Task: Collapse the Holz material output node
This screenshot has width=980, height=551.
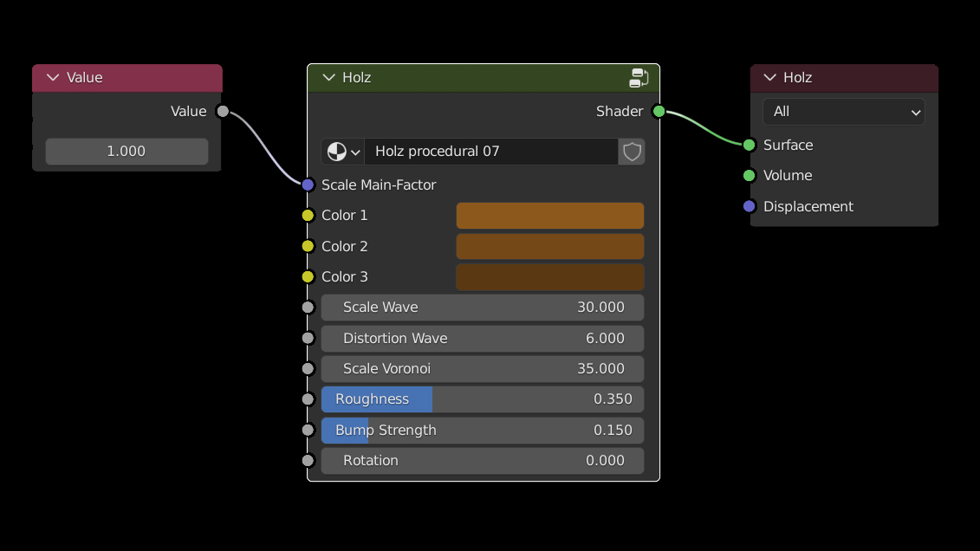Action: [769, 78]
